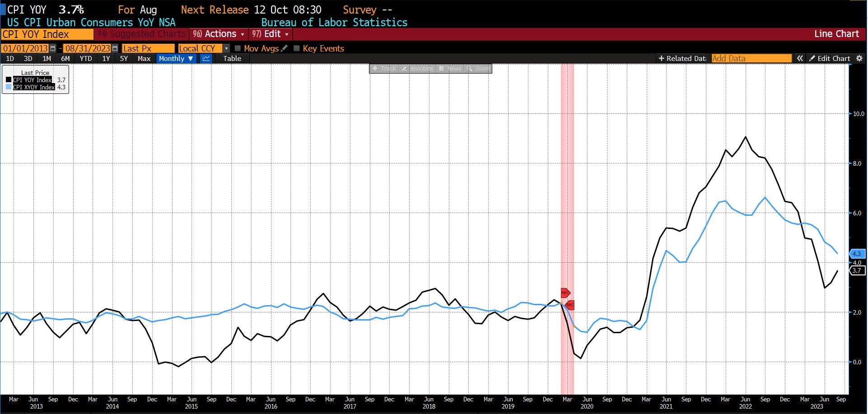Open the Monthly periodicity dropdown
Image resolution: width=868 pixels, height=414 pixels.
[x=176, y=58]
